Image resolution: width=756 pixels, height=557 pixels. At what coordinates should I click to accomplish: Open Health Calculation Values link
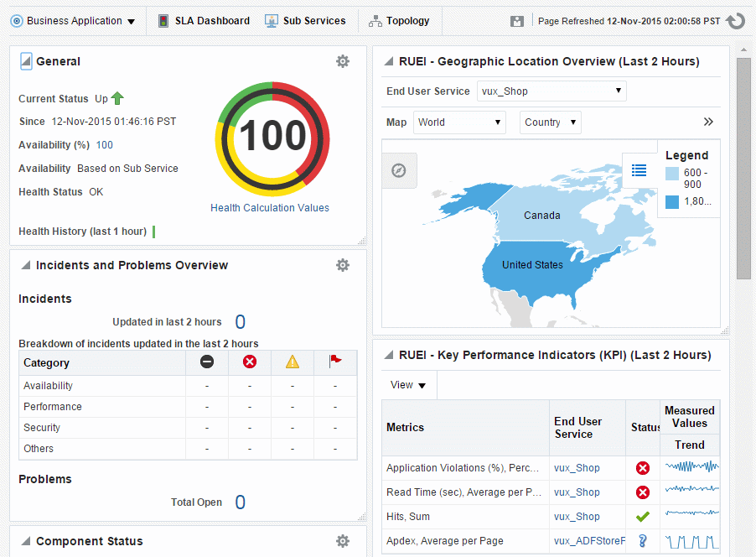270,207
